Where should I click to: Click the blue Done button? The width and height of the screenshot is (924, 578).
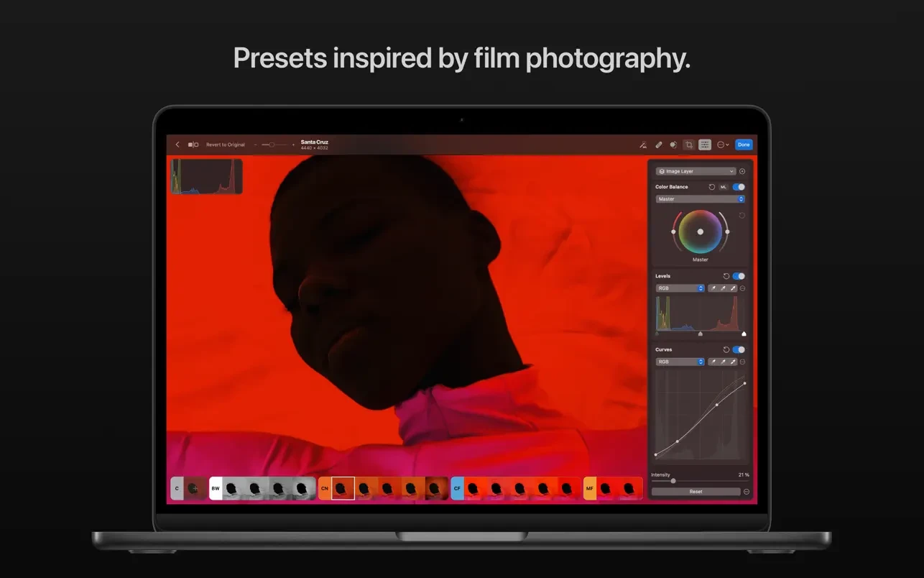click(x=744, y=144)
